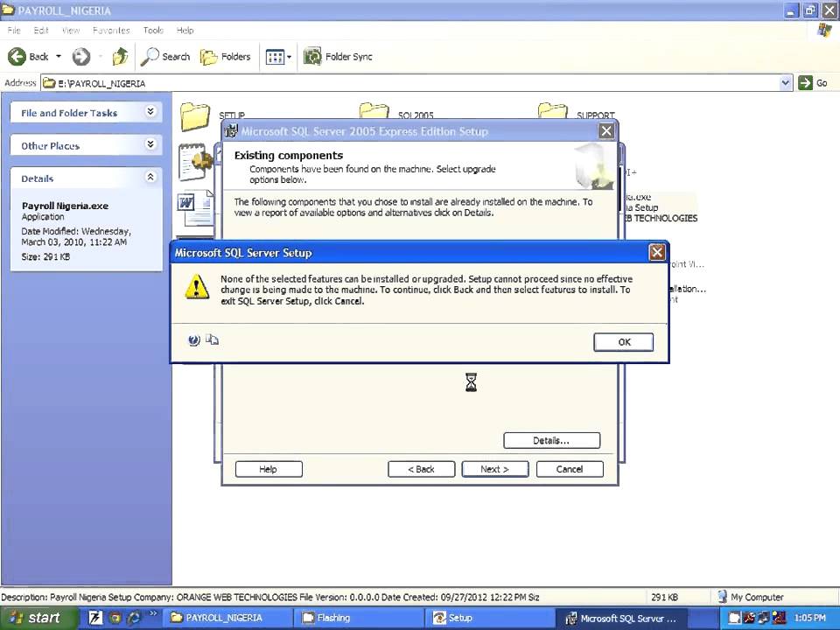This screenshot has height=630, width=840.
Task: Open the View menu in Explorer
Action: [71, 31]
